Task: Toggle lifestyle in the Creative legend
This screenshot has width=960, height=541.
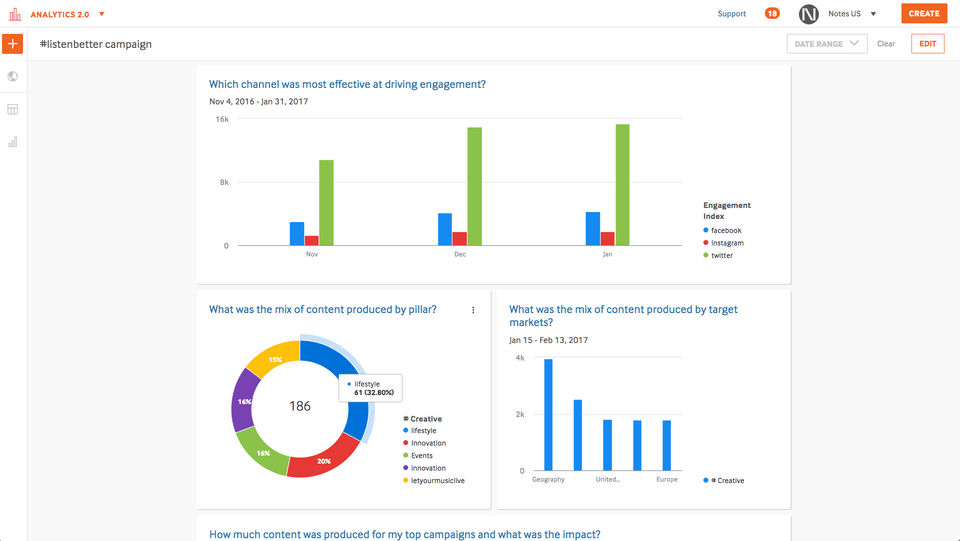Action: (x=419, y=431)
